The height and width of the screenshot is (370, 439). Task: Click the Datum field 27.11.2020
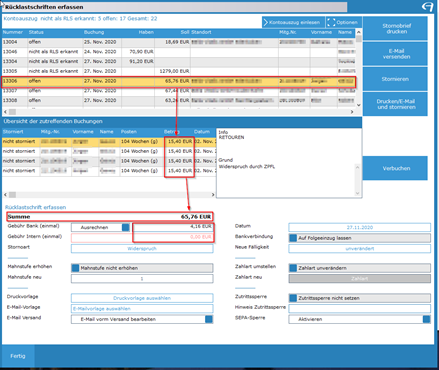click(359, 227)
